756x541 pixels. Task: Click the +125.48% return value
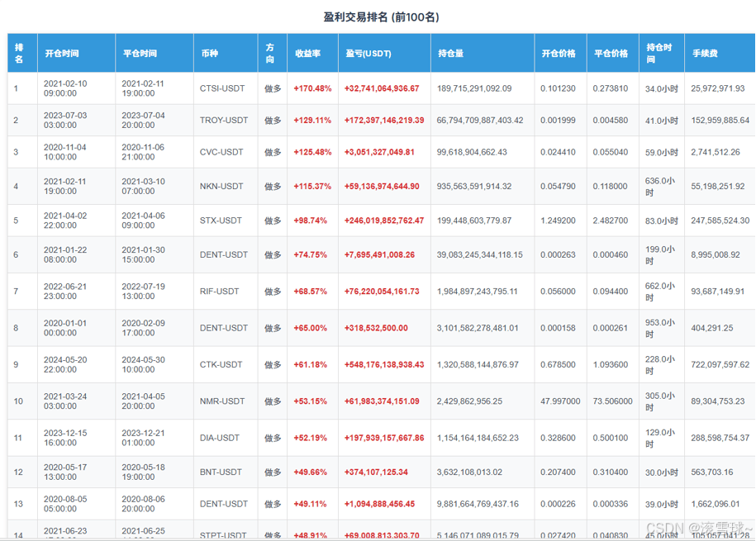tap(312, 152)
